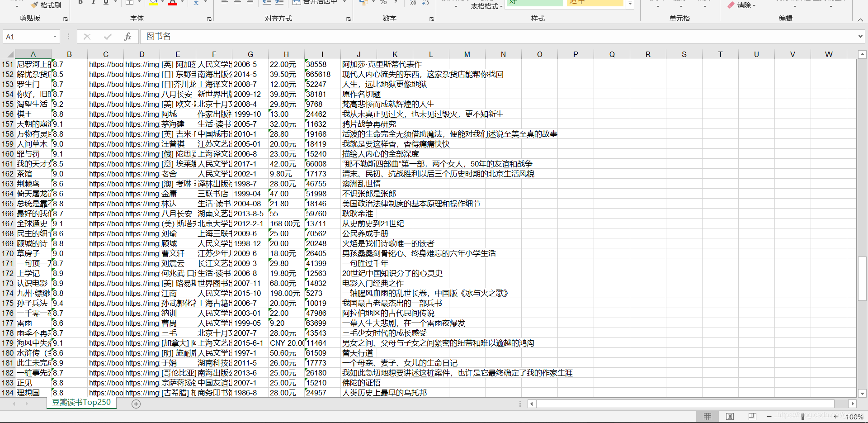Select the date cell 2013-8-5
This screenshot has height=423, width=868.
pyautogui.click(x=250, y=214)
